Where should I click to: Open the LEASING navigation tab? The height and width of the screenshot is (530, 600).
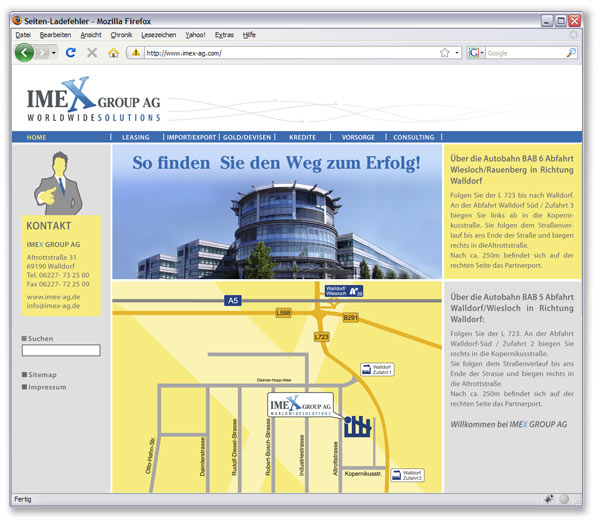[x=135, y=137]
